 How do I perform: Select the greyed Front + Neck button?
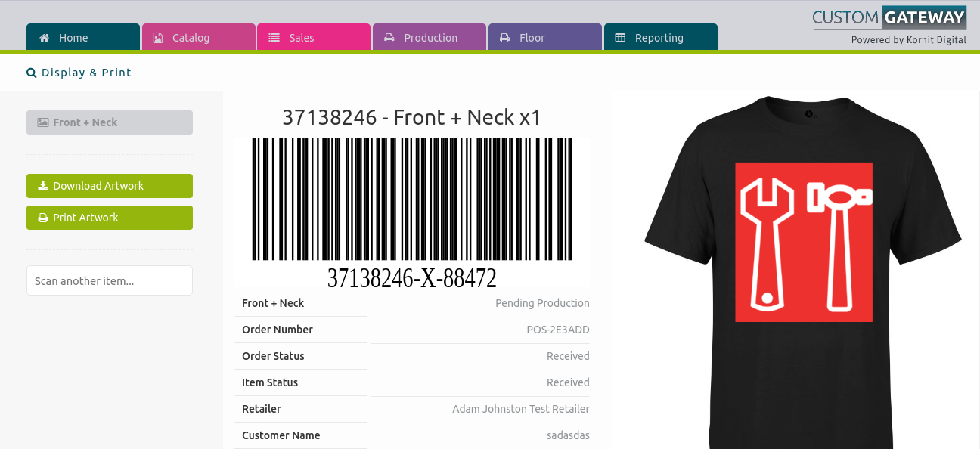coord(110,122)
